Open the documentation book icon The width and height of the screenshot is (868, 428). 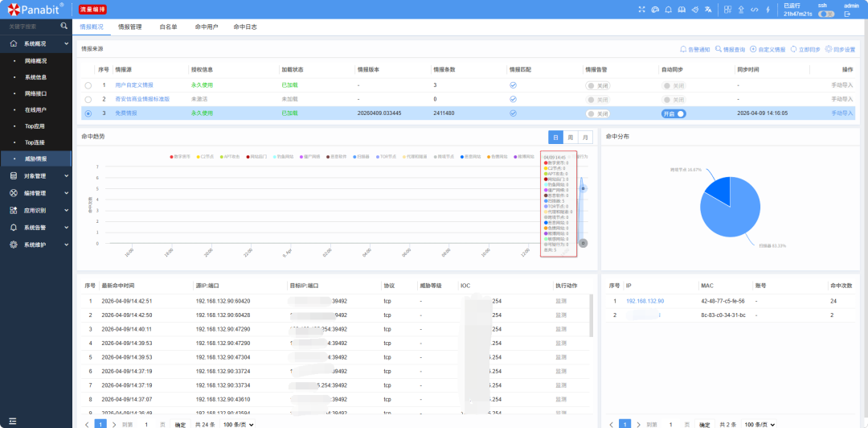click(x=682, y=10)
